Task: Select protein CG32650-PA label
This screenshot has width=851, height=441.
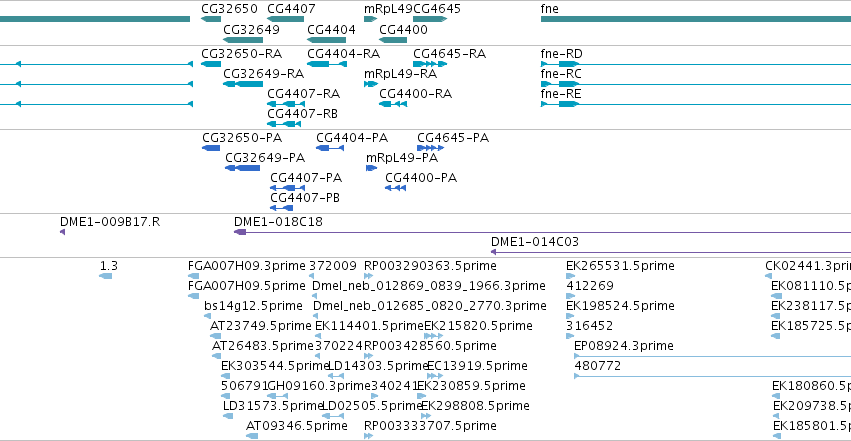Action: pos(242,138)
